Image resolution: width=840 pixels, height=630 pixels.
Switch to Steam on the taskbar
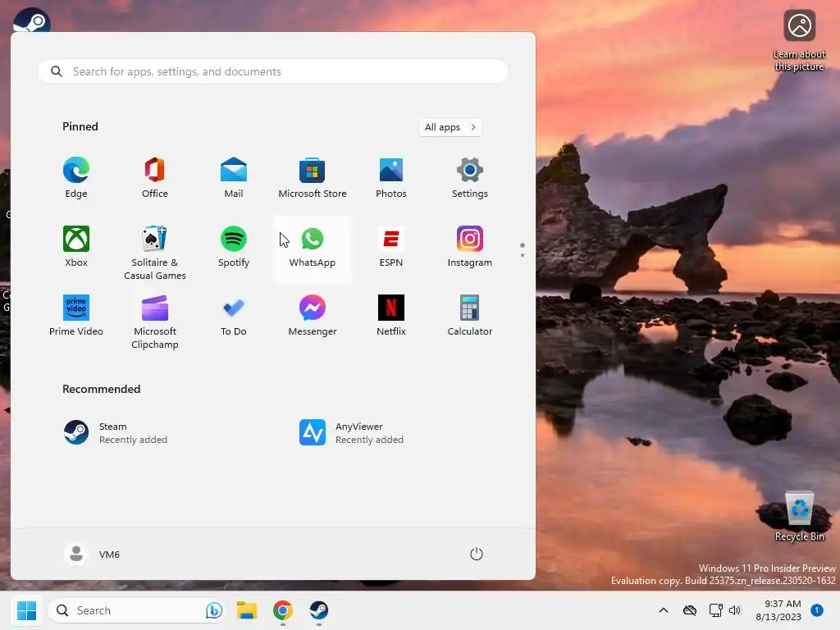click(319, 610)
